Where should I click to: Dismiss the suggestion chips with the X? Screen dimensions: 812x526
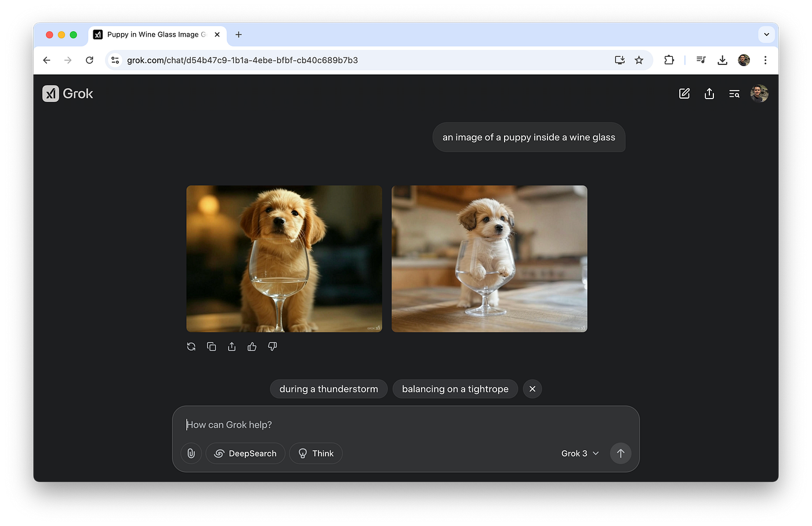click(x=532, y=389)
